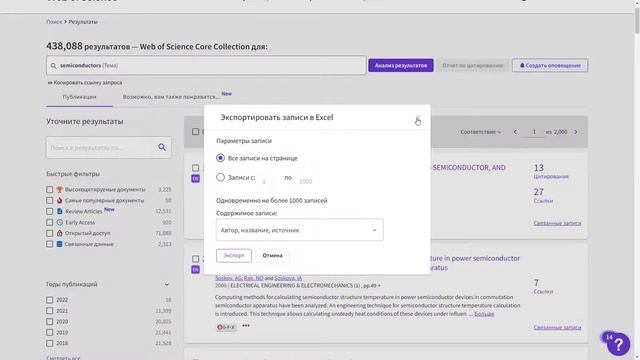This screenshot has width=640, height=360.
Task: Click the trophy icon for highly cited documents
Action: (60, 189)
